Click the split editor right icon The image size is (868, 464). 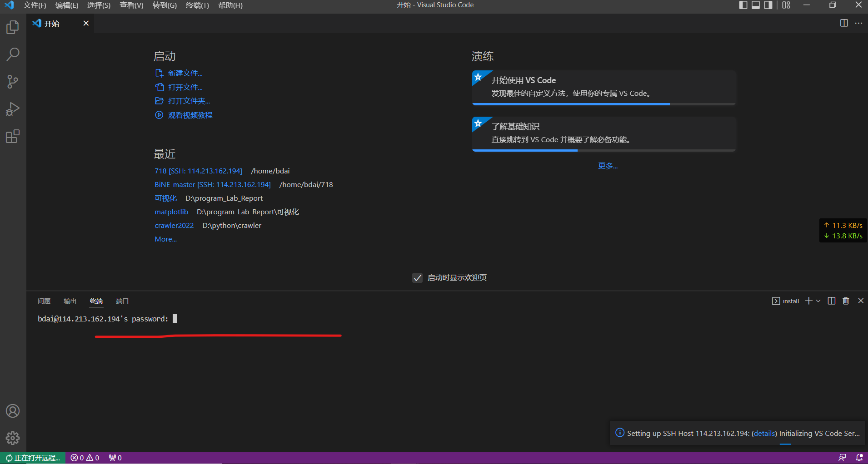click(x=844, y=23)
